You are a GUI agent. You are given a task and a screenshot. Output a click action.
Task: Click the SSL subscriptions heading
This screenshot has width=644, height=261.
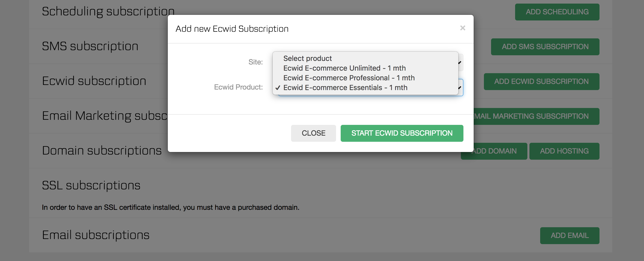pos(91,186)
